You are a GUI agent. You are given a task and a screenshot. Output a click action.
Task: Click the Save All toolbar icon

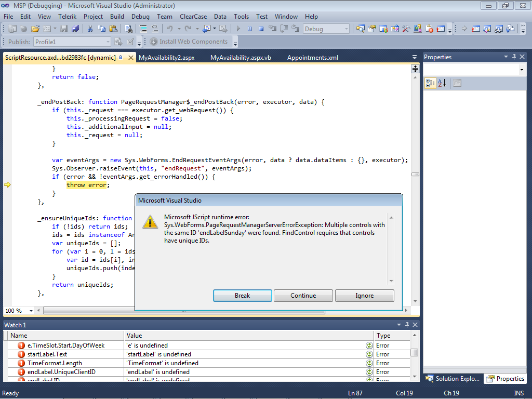75,29
